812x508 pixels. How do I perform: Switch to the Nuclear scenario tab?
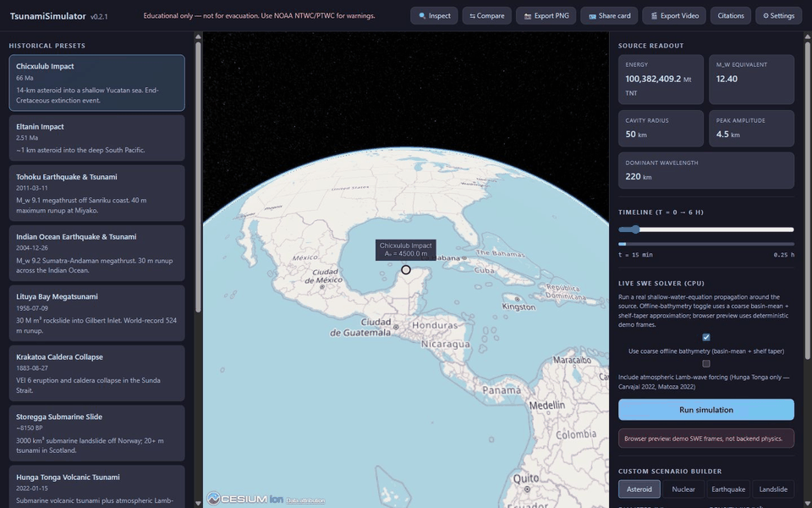click(x=683, y=489)
